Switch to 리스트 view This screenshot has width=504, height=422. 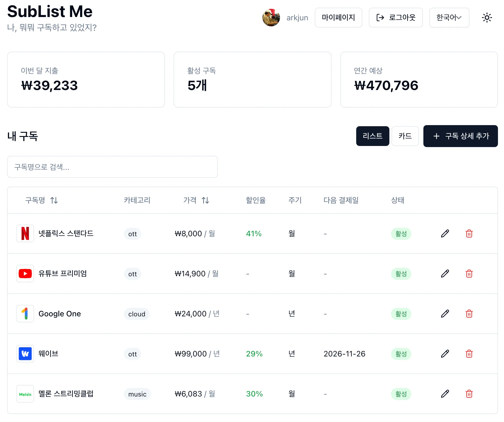[x=372, y=136]
